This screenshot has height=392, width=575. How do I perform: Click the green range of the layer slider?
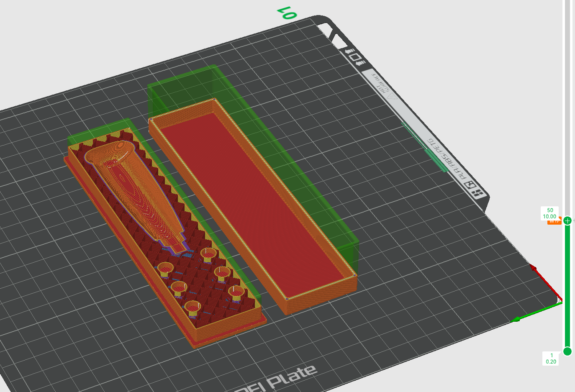pyautogui.click(x=567, y=286)
